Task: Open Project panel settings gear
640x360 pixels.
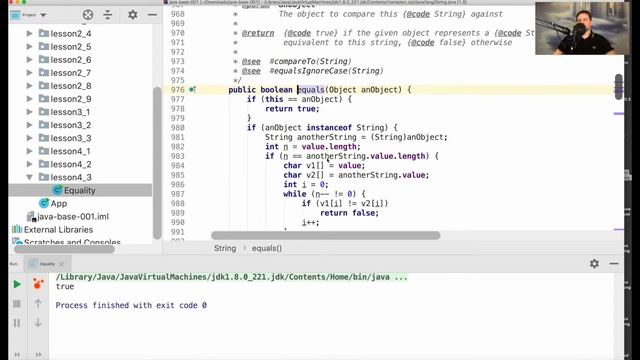Action: pyautogui.click(x=133, y=15)
